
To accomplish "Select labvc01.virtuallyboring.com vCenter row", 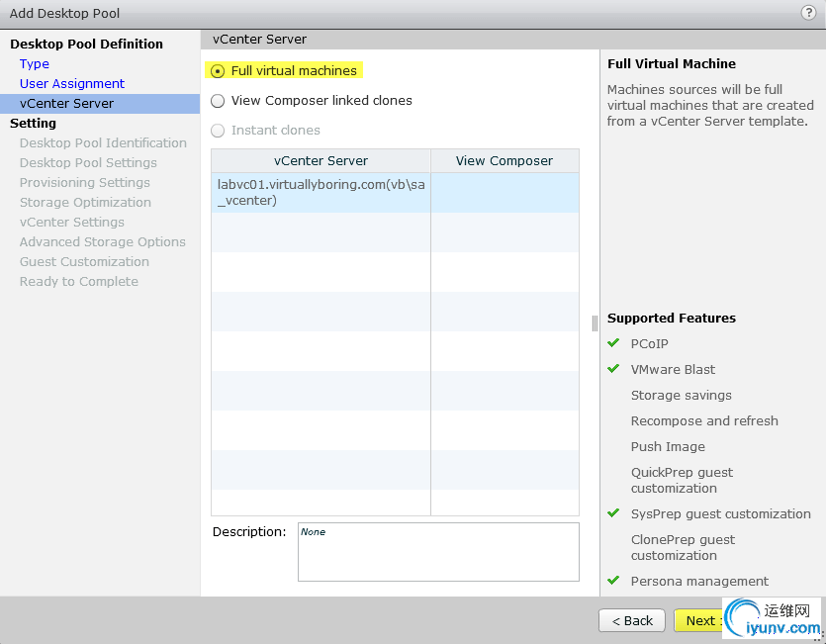I will pos(395,193).
